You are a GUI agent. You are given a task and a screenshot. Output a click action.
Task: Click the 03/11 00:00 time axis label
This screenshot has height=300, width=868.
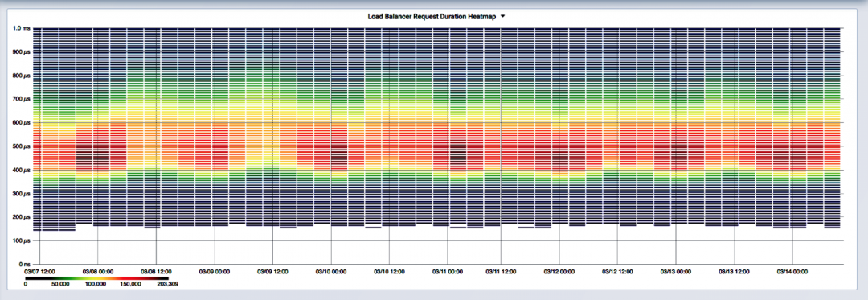click(x=448, y=272)
